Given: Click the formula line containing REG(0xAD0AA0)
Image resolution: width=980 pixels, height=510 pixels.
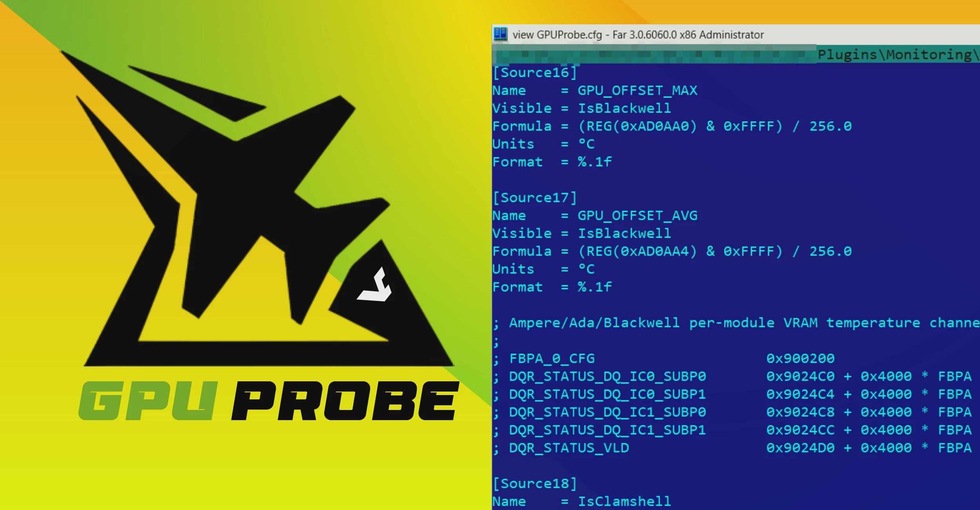Looking at the screenshot, I should (672, 126).
